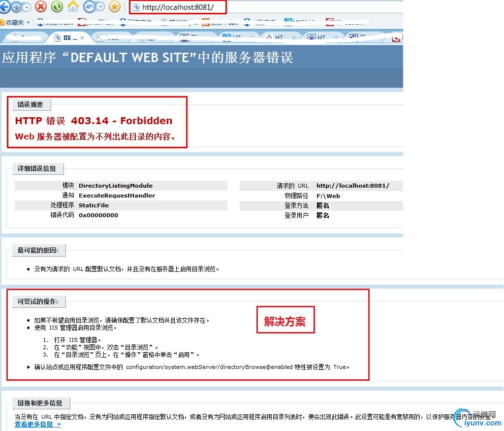Image resolution: width=504 pixels, height=431 pixels.
Task: Click the blue undo closed-tab arrow button
Action: pos(90,6)
